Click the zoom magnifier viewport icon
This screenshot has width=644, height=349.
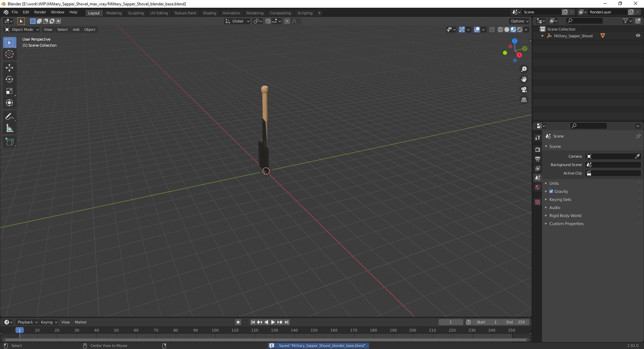tap(524, 69)
